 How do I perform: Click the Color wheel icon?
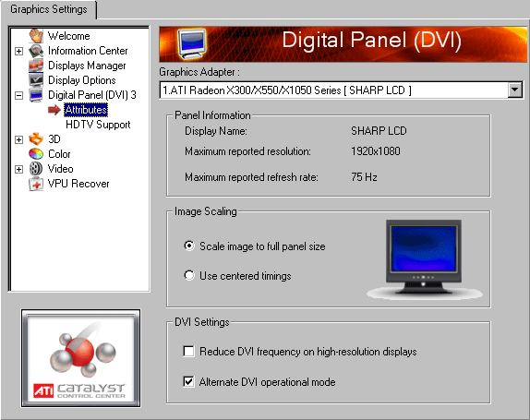pos(36,154)
